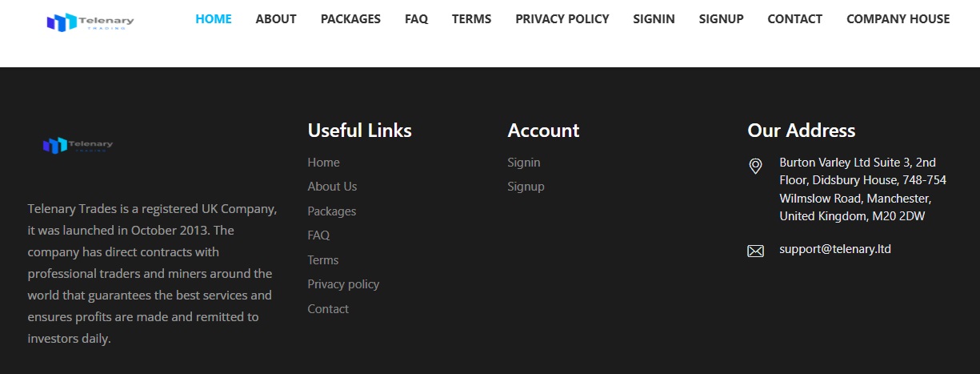Click the support@telenary.ltd email address
Image resolution: width=980 pixels, height=374 pixels.
(834, 249)
